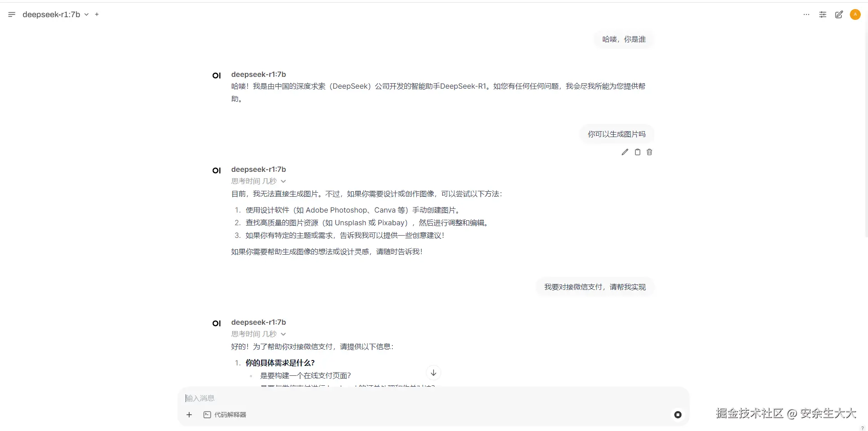Enable the 代码解释器 code interpreter
Image resolution: width=868 pixels, height=431 pixels.
point(225,415)
